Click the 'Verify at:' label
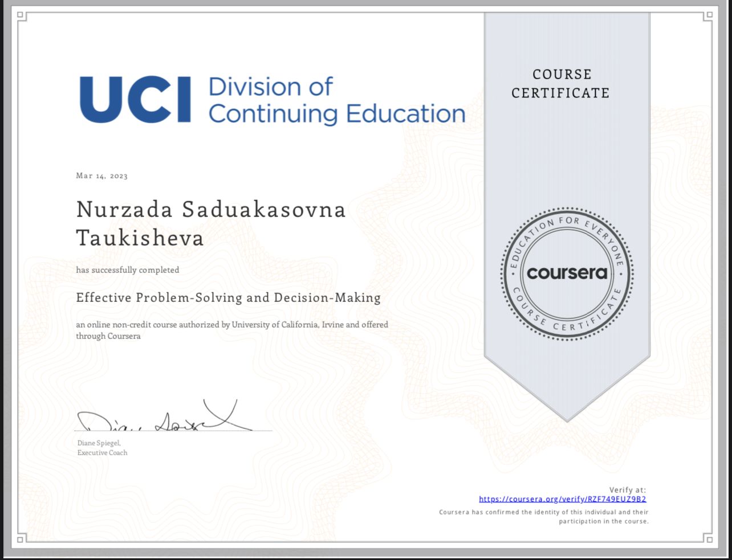 pyautogui.click(x=627, y=490)
